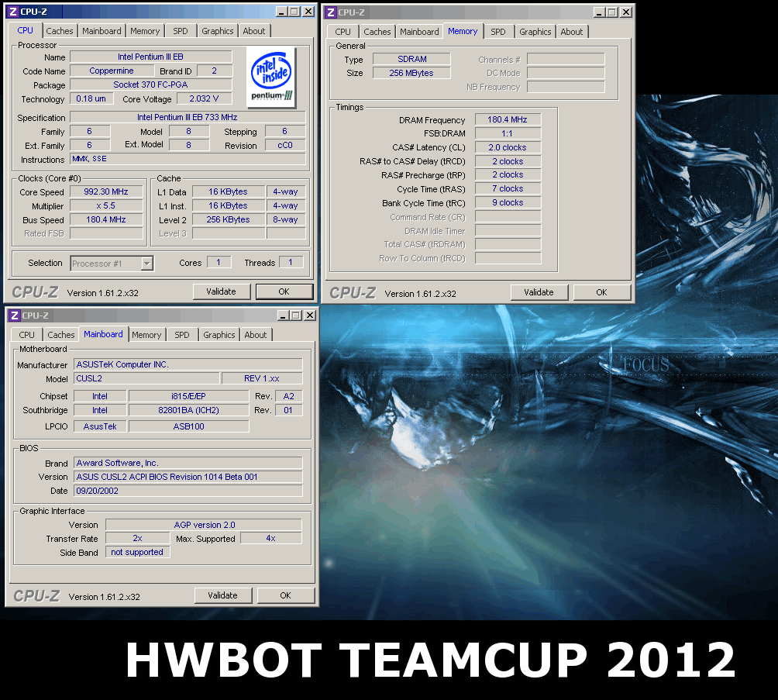Close the CPU-Z Mainboard window
This screenshot has width=778, height=700.
pyautogui.click(x=310, y=316)
